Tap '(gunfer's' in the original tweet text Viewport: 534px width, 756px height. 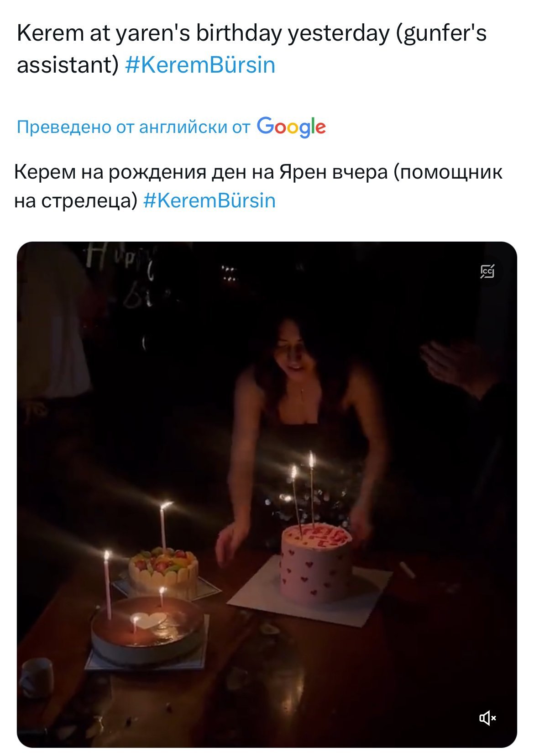(x=441, y=33)
